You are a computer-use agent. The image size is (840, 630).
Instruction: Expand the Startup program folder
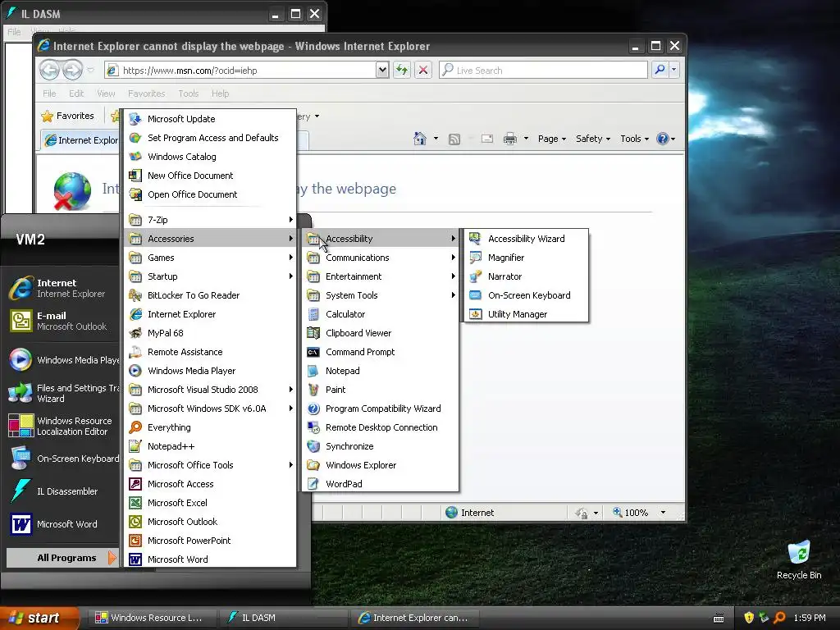pos(210,276)
